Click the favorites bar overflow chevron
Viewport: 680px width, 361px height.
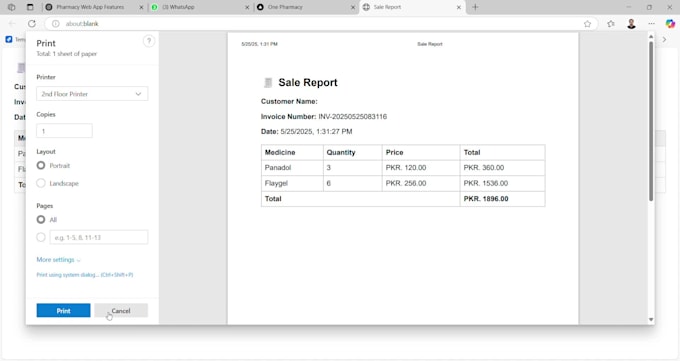pos(664,39)
